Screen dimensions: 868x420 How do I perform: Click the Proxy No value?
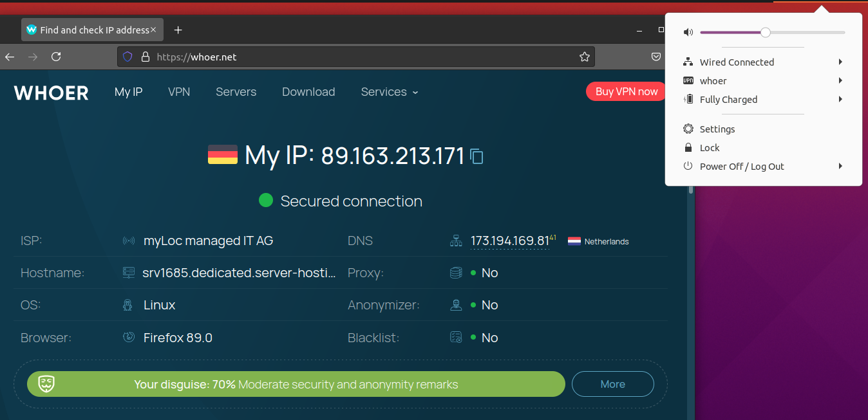[x=489, y=273]
